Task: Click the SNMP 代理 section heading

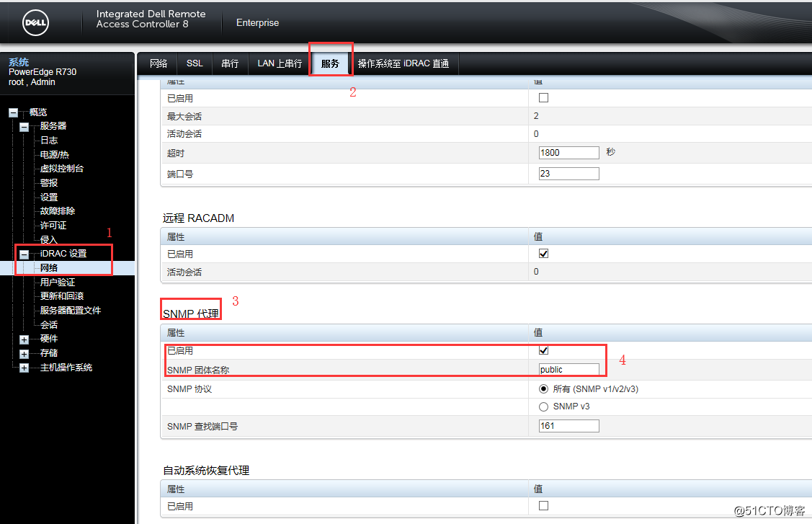Action: point(190,314)
